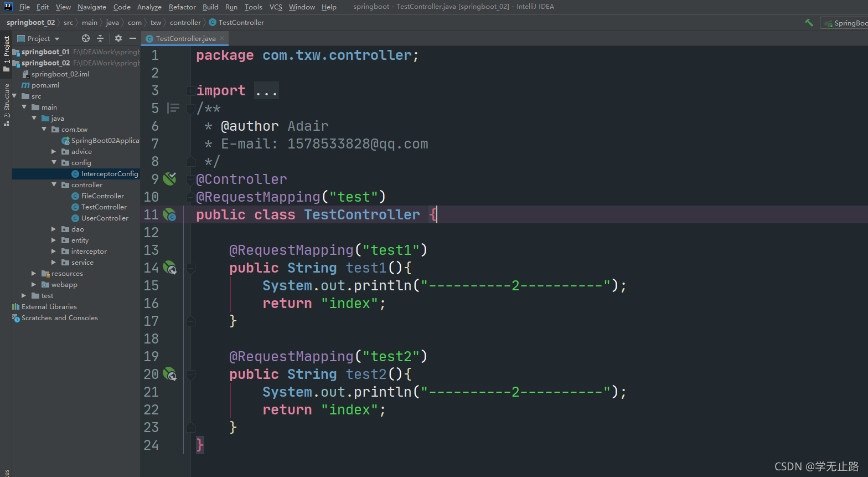The height and width of the screenshot is (477, 868).
Task: Open the File menu
Action: (24, 7)
